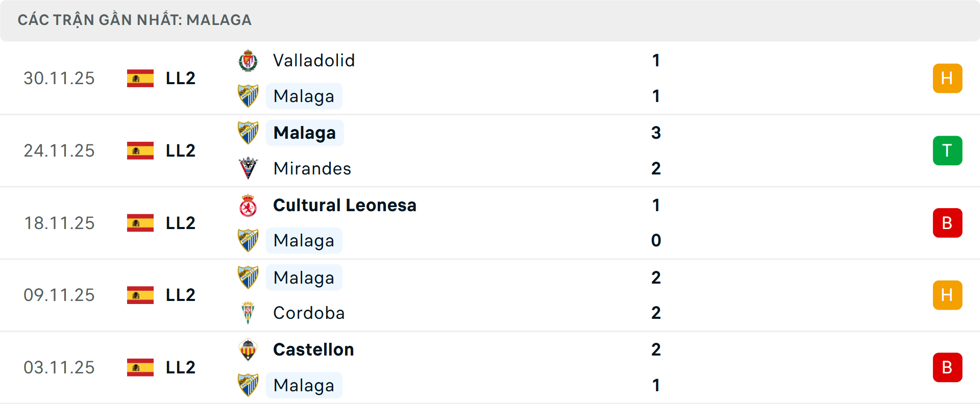The width and height of the screenshot is (980, 404).
Task: Click the Castellon club crest
Action: [248, 350]
